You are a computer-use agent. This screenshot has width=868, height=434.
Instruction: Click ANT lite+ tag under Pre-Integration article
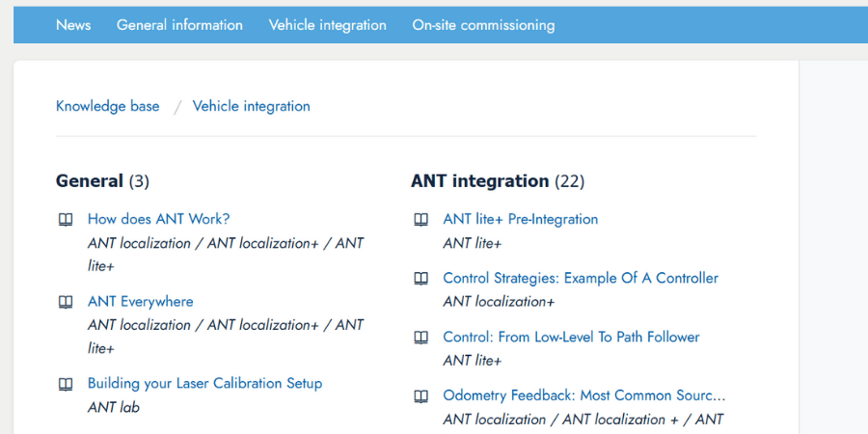pyautogui.click(x=473, y=243)
